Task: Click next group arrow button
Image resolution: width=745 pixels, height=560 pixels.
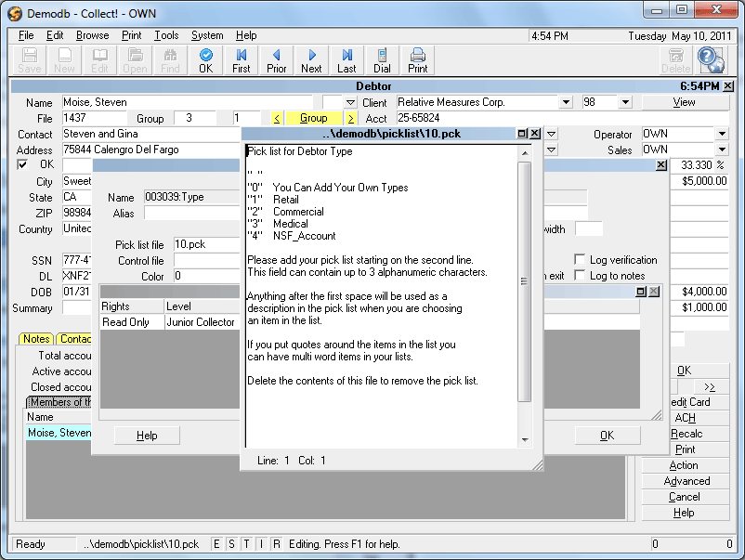Action: click(350, 118)
